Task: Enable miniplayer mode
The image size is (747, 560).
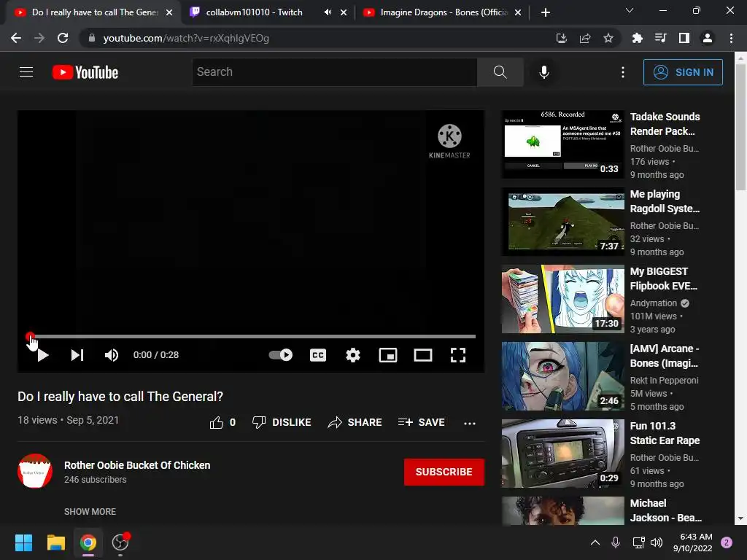Action: (388, 355)
